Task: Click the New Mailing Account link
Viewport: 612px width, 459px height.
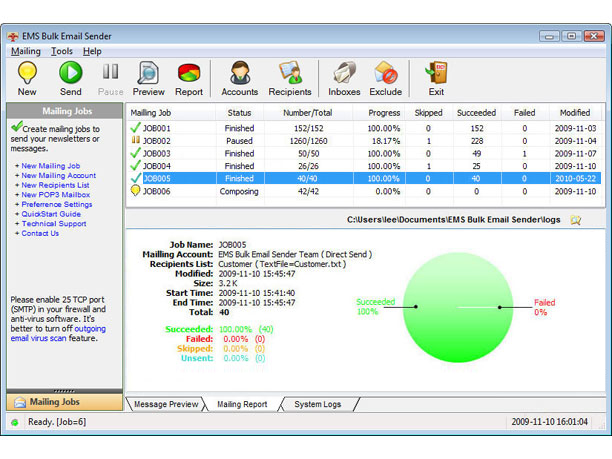Action: coord(59,176)
